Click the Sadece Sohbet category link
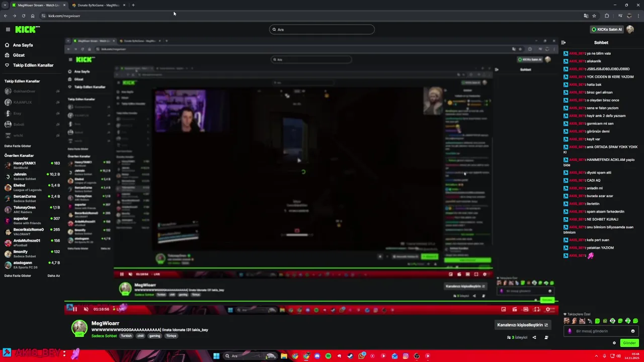This screenshot has height=362, width=644. pyautogui.click(x=104, y=336)
